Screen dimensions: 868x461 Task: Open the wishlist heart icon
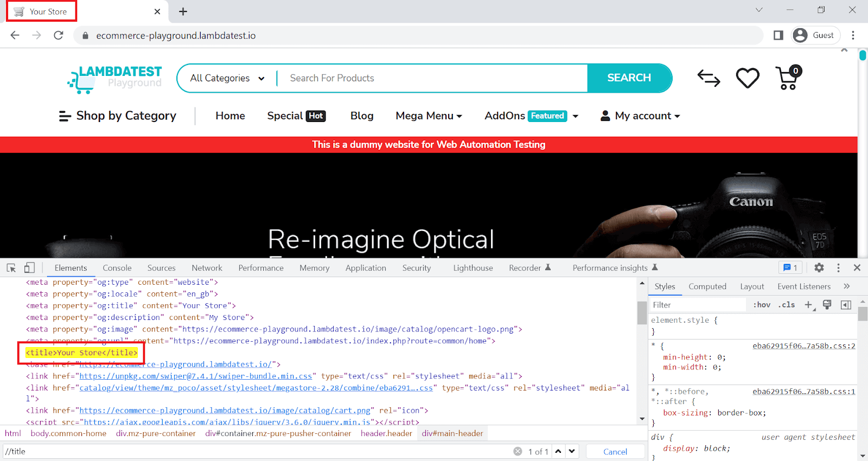748,78
